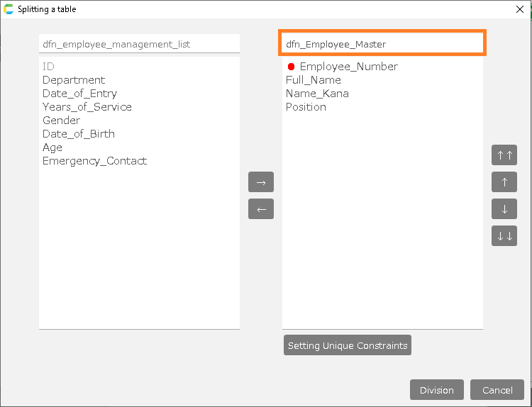Cancel the table splitting dialog
This screenshot has width=532, height=407.
(497, 390)
